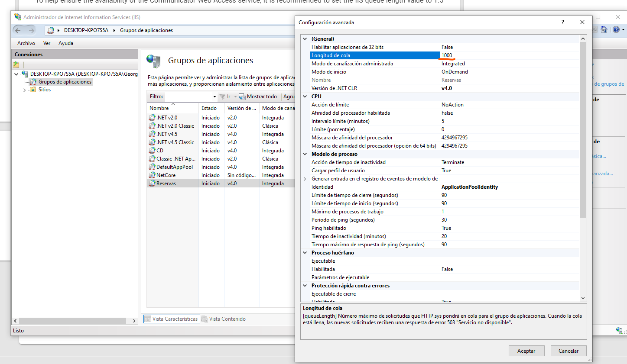Select the .NET v2.0 application pool icon
Screen dimensions: 627x364
152,118
